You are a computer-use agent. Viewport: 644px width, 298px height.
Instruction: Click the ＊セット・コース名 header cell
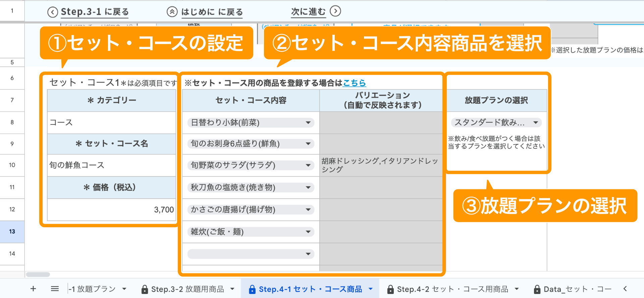pyautogui.click(x=112, y=144)
